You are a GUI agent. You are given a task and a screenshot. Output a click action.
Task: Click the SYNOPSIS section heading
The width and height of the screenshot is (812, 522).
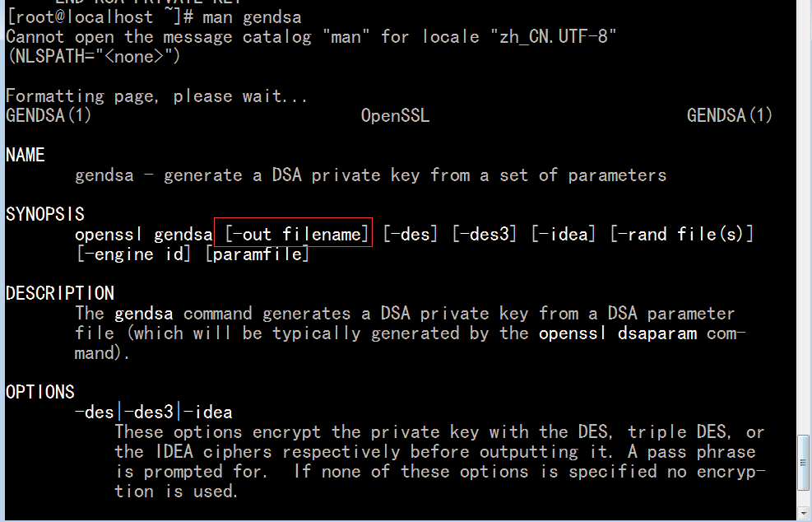pyautogui.click(x=45, y=214)
